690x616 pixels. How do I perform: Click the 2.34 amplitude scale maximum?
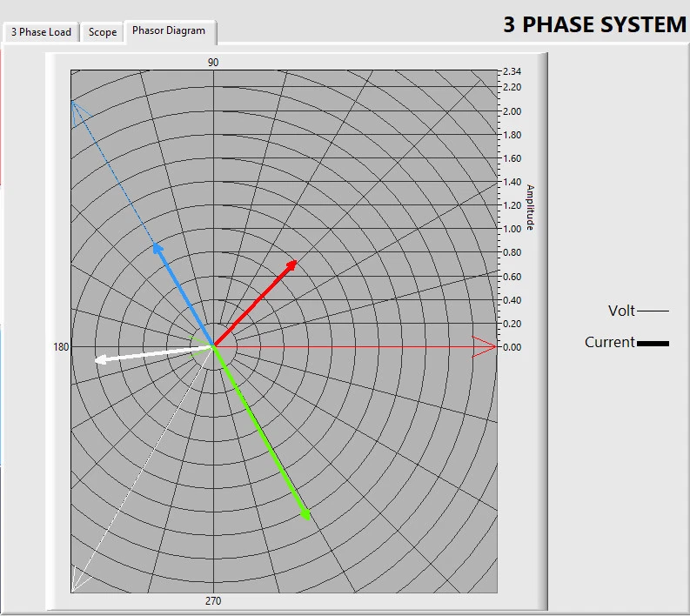pos(512,71)
